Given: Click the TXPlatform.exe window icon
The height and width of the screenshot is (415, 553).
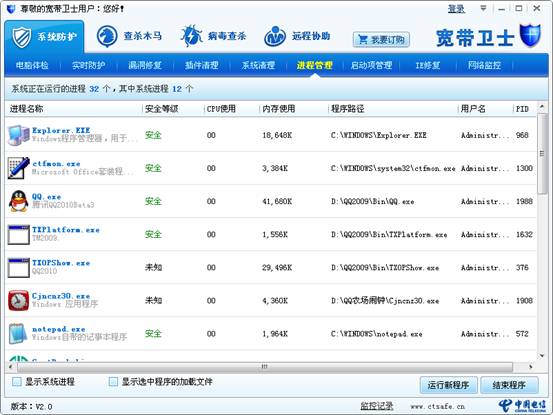Looking at the screenshot, I should (19, 234).
